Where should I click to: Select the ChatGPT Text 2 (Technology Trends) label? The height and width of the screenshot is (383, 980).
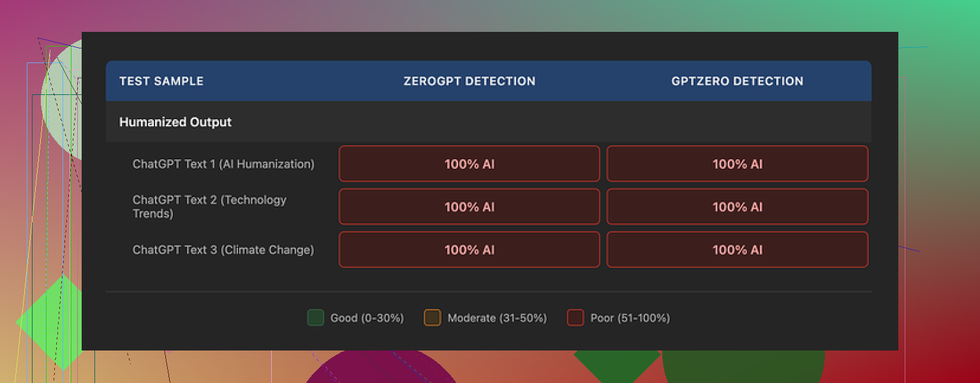coord(209,206)
